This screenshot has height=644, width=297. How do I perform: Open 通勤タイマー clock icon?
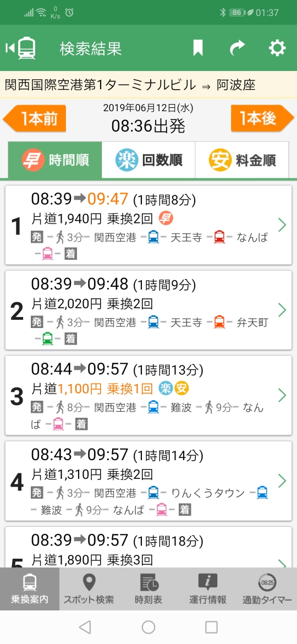pyautogui.click(x=267, y=582)
